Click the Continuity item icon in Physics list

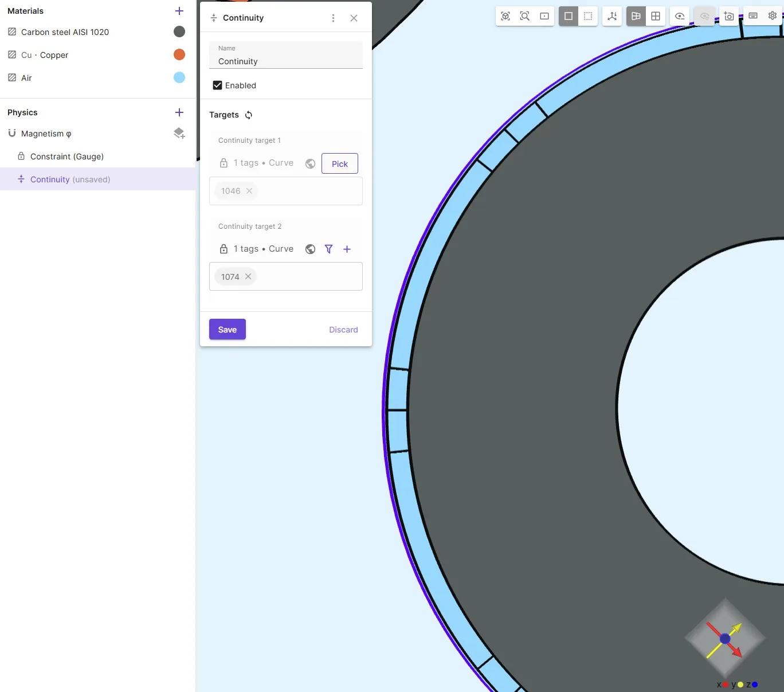click(x=21, y=179)
